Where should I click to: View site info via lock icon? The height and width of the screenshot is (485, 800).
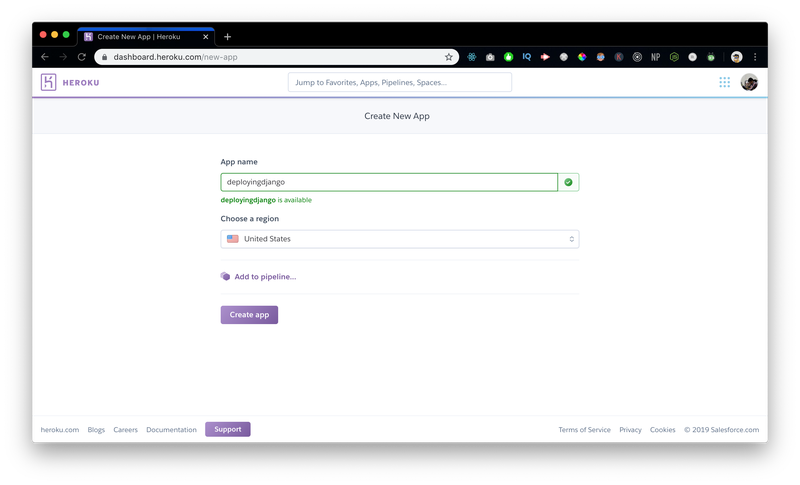[105, 57]
